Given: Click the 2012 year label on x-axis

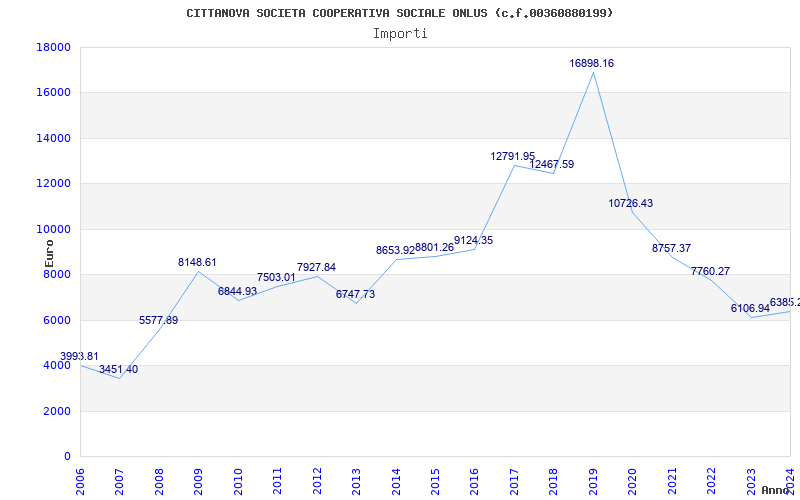Looking at the screenshot, I should tap(317, 481).
